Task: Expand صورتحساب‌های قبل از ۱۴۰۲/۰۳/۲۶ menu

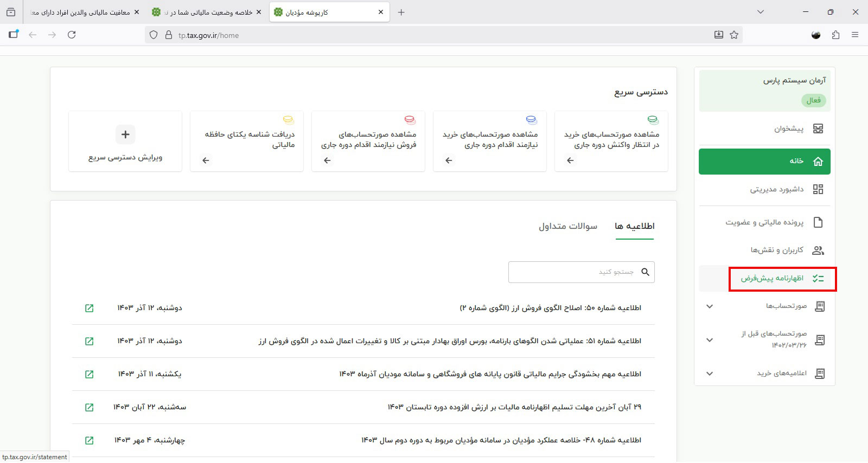Action: click(x=709, y=340)
